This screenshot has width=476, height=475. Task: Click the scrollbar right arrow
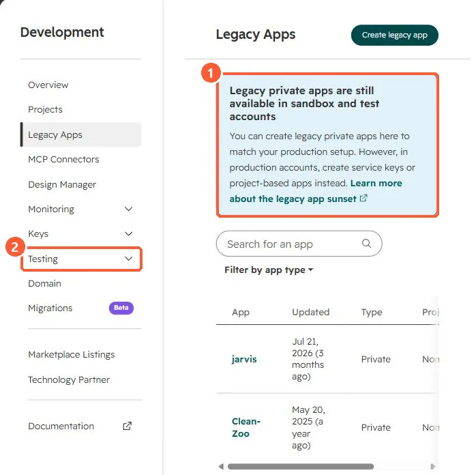(x=432, y=466)
